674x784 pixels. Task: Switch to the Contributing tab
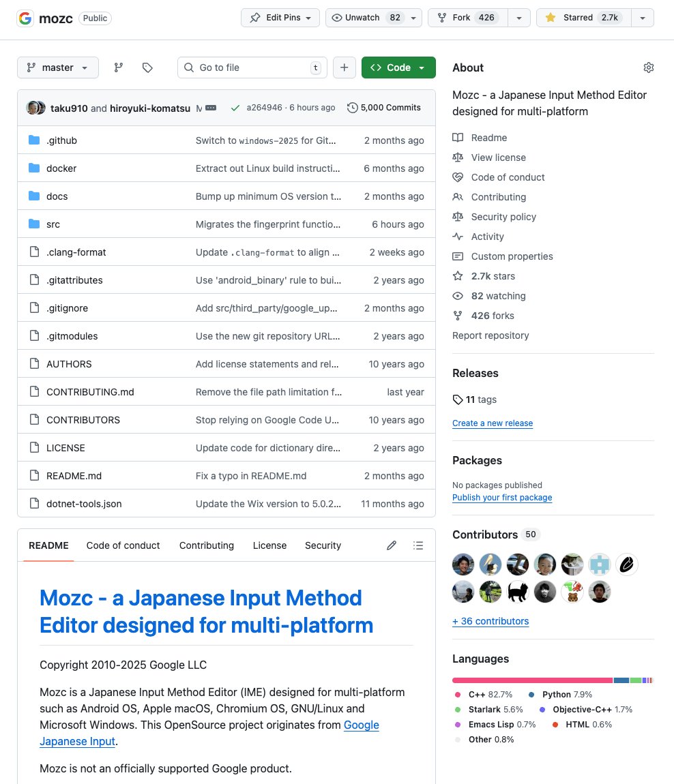(207, 545)
